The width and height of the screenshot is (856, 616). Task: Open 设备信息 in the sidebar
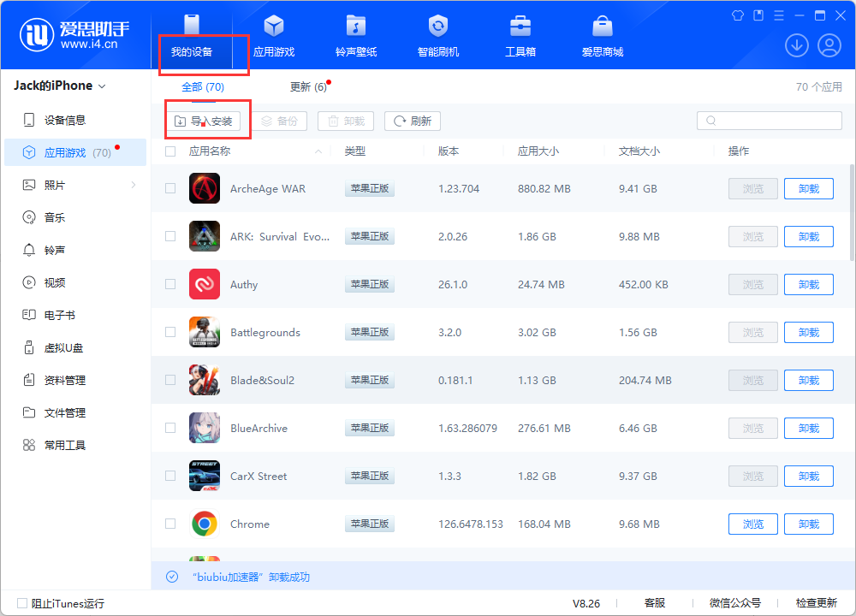click(x=75, y=120)
